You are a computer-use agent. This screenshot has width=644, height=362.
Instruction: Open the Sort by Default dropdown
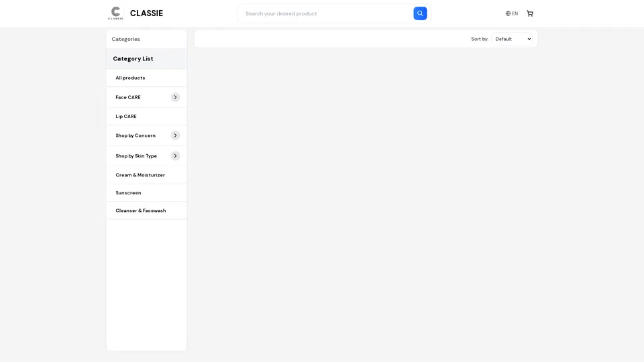pyautogui.click(x=512, y=39)
